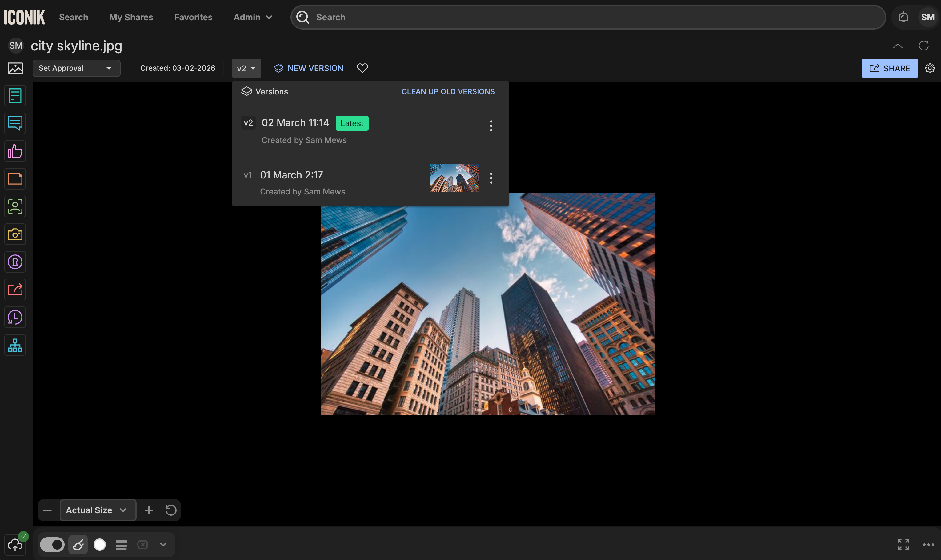Select the v1 version thumbnail
Viewport: 941px width, 560px height.
click(x=454, y=178)
